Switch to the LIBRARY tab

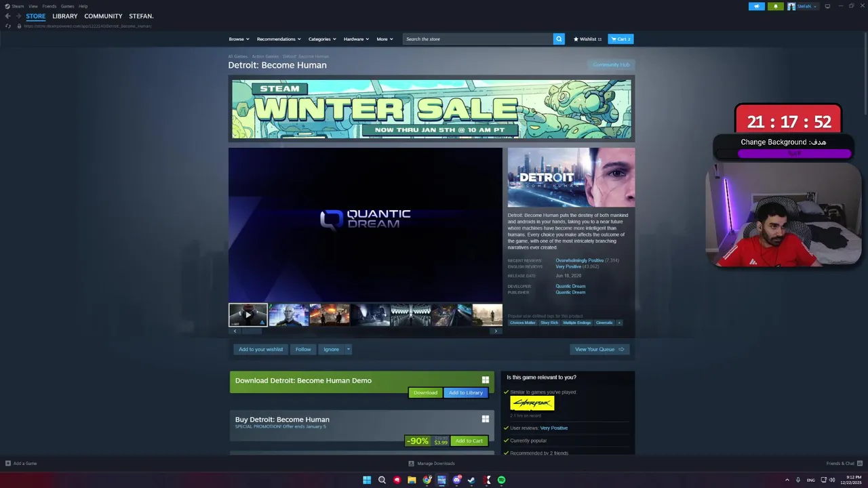[65, 16]
